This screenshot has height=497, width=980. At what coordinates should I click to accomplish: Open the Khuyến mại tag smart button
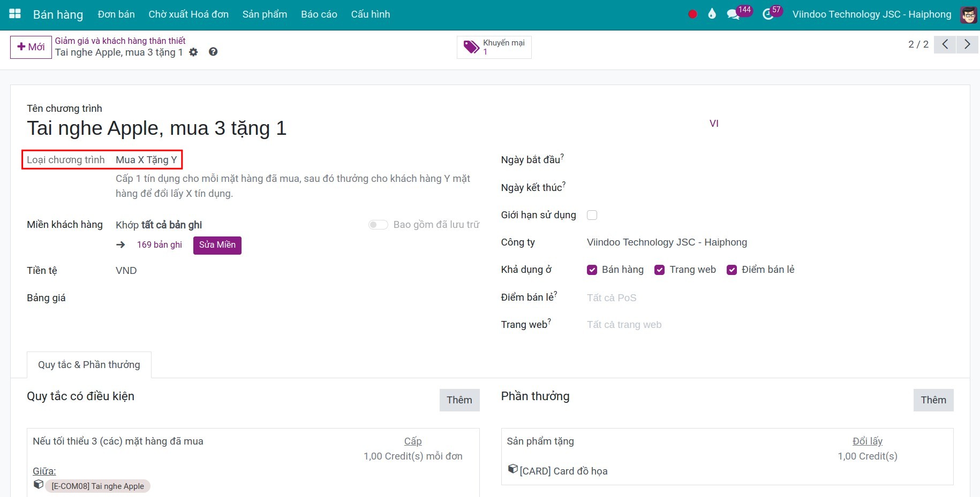[x=494, y=47]
